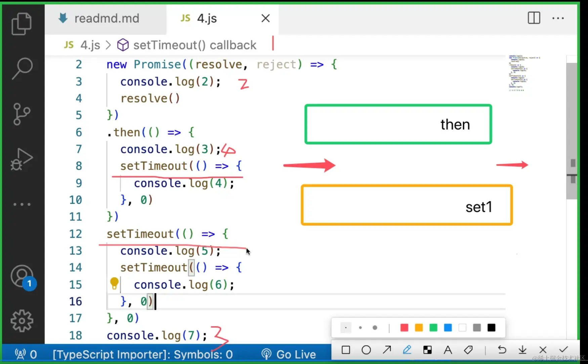Viewport: 588px width, 364px height.
Task: Click the Go Live status bar button
Action: [x=289, y=354]
